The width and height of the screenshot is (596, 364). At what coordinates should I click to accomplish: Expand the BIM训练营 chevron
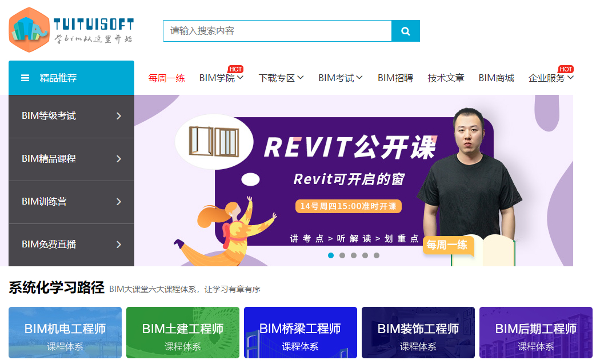(119, 202)
